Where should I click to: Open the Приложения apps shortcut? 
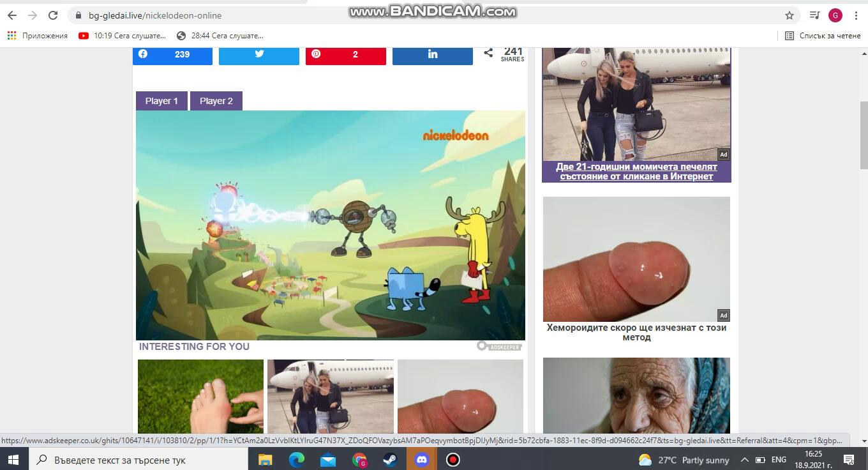point(38,36)
